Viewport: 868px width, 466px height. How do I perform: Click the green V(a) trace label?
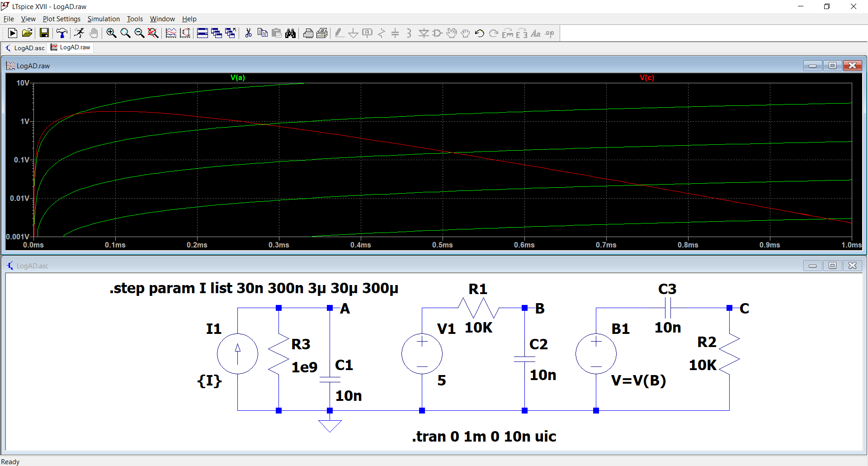[x=238, y=77]
